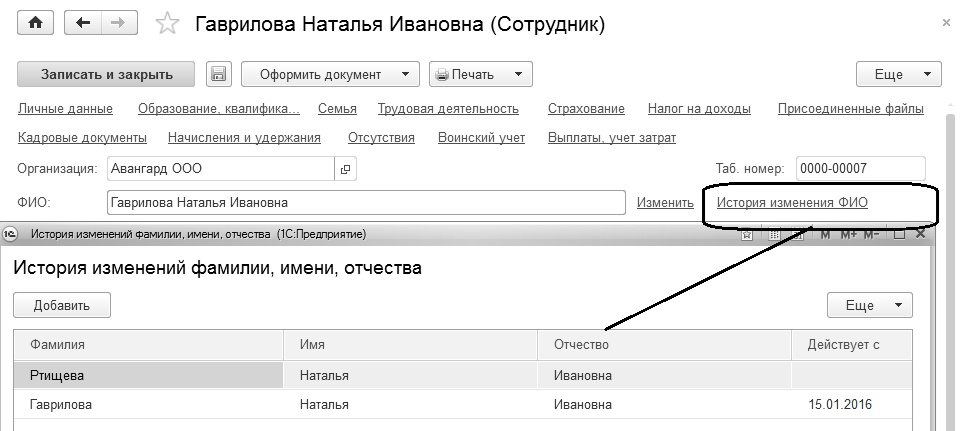Viewport: 967px width, 431px height.
Task: Add history window to favorites
Action: click(747, 235)
